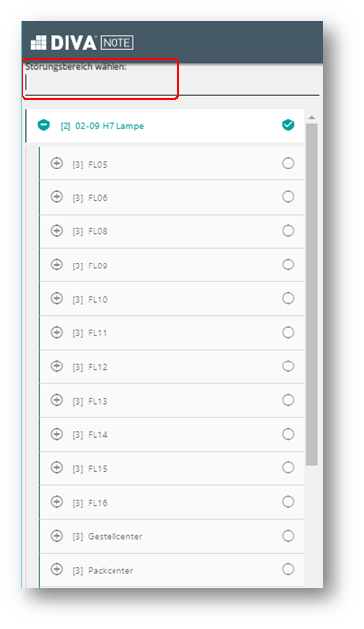The height and width of the screenshot is (629, 364).
Task: Click the DIVA NOTE logo
Action: click(82, 43)
